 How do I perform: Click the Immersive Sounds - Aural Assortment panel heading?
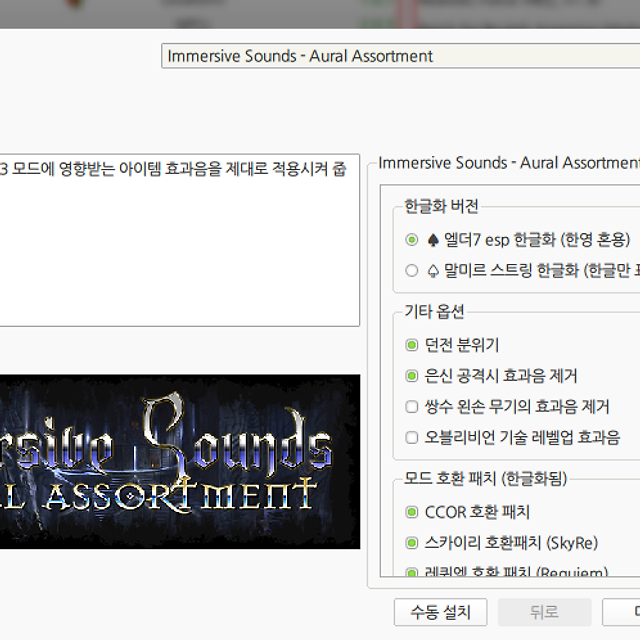tap(509, 163)
